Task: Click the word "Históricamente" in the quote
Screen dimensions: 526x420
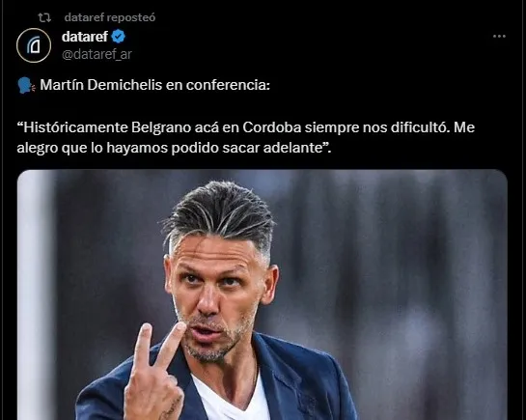Action: coord(75,127)
